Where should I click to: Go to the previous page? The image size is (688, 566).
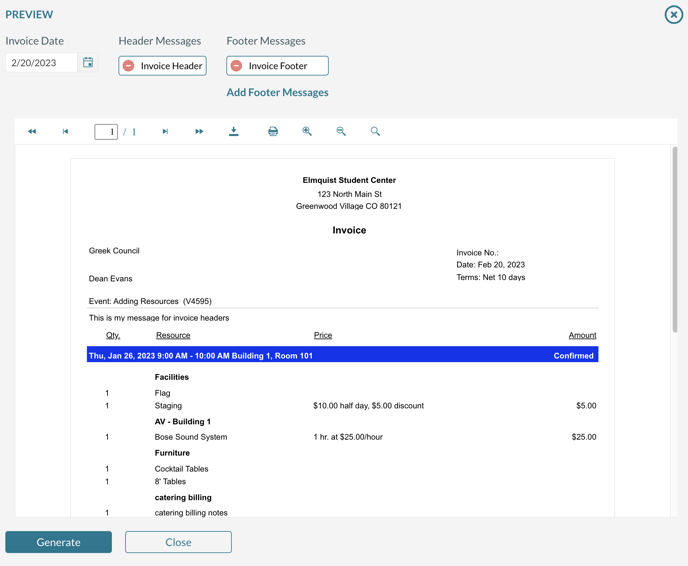click(65, 131)
